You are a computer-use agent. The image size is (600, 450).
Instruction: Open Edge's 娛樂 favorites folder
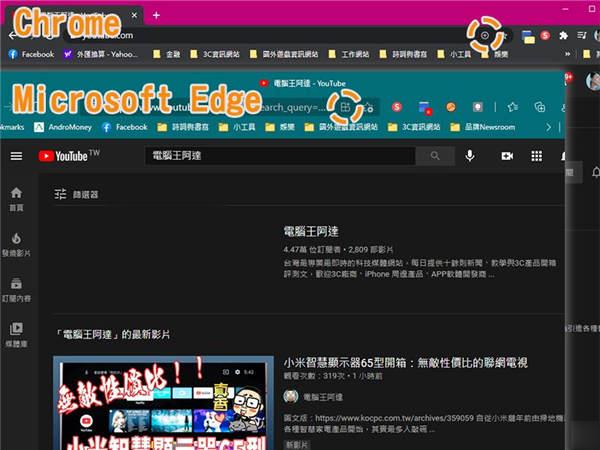point(280,127)
